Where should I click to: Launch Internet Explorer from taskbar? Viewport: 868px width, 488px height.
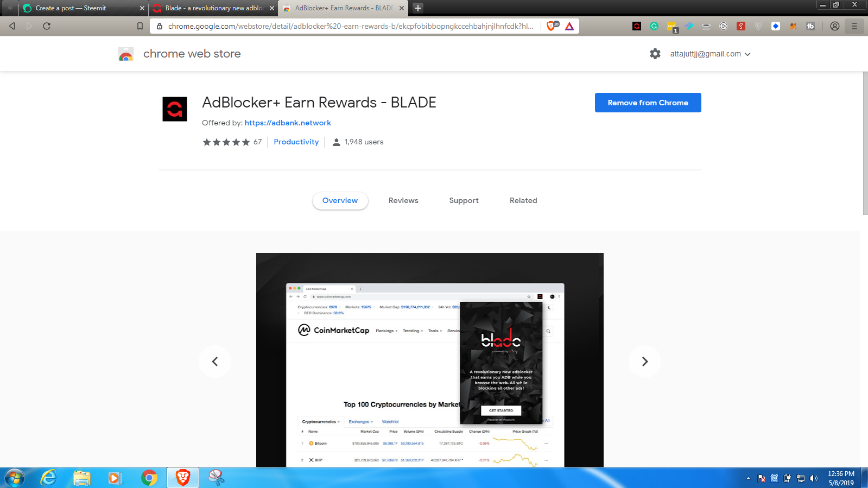pyautogui.click(x=49, y=478)
